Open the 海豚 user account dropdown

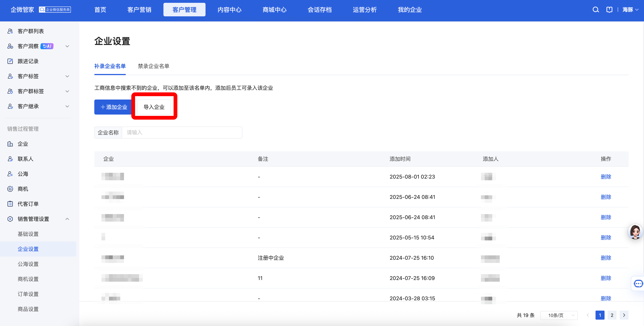tap(630, 10)
